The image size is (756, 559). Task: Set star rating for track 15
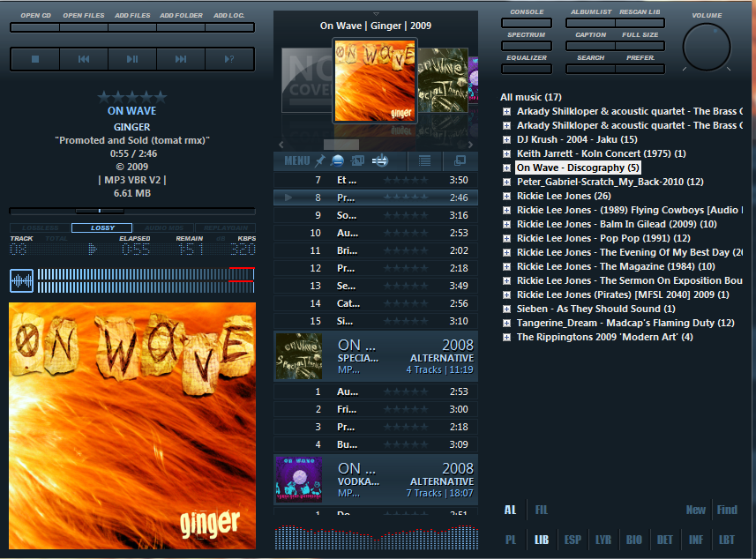click(406, 322)
